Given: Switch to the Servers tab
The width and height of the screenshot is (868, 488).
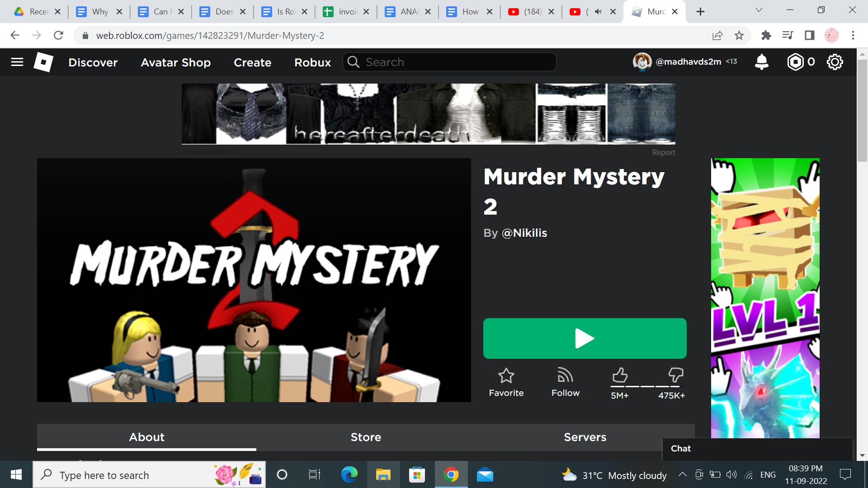Looking at the screenshot, I should coord(585,437).
